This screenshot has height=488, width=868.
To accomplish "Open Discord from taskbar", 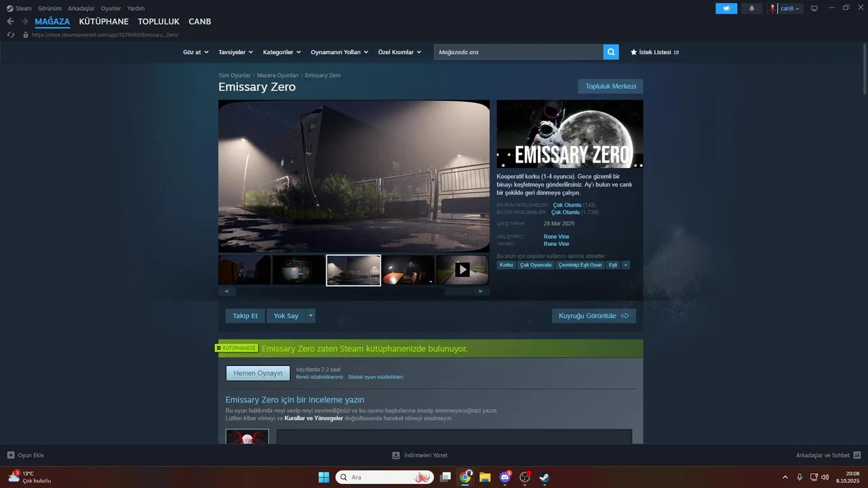I will pyautogui.click(x=505, y=477).
